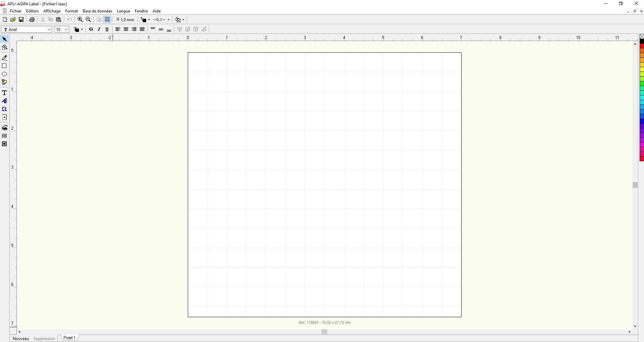
Task: Toggle the grid display button
Action: 108,19
